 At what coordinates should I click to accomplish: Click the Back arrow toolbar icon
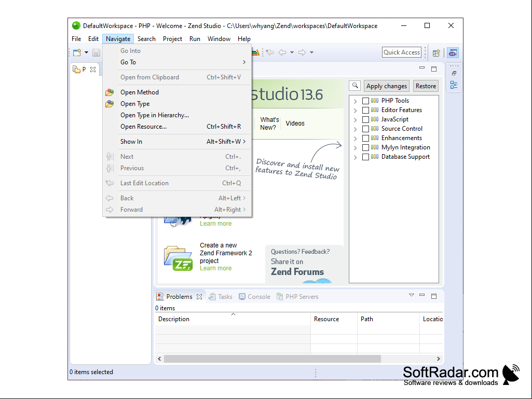282,52
